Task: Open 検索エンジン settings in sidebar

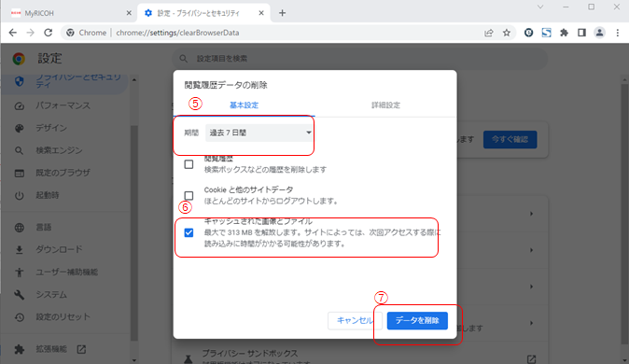Action: click(x=59, y=150)
